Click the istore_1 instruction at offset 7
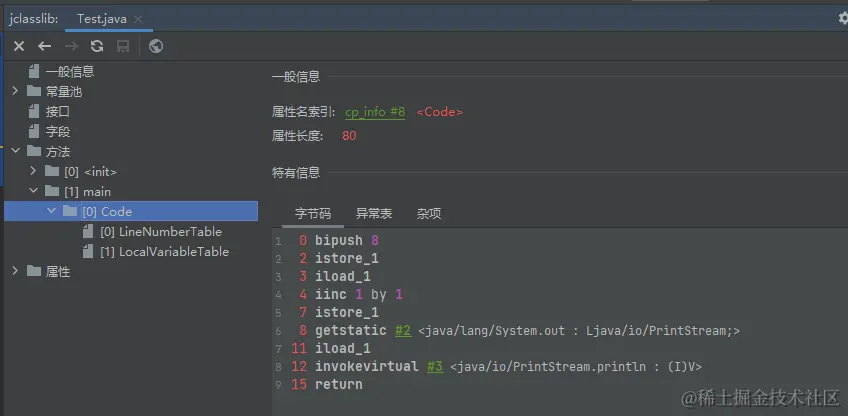848x416 pixels. pos(347,312)
